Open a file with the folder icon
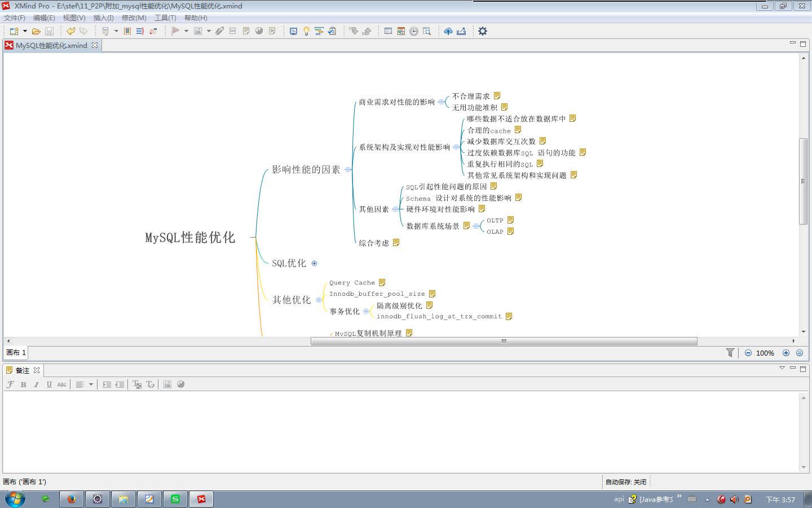812x508 pixels. pyautogui.click(x=36, y=31)
